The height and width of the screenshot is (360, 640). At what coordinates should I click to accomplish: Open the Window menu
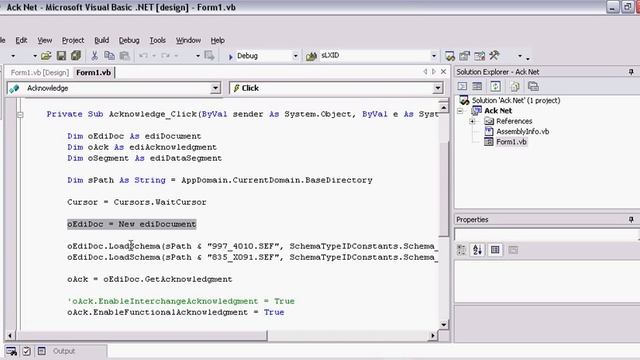tap(188, 40)
